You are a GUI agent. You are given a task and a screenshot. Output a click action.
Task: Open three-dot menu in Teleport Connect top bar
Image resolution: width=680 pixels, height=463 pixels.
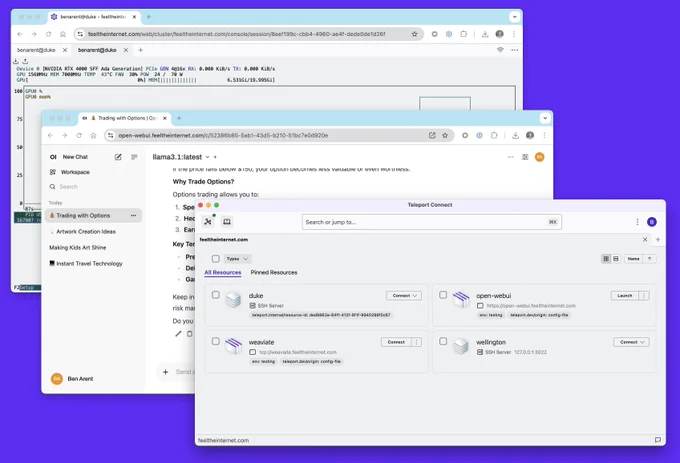(x=637, y=222)
